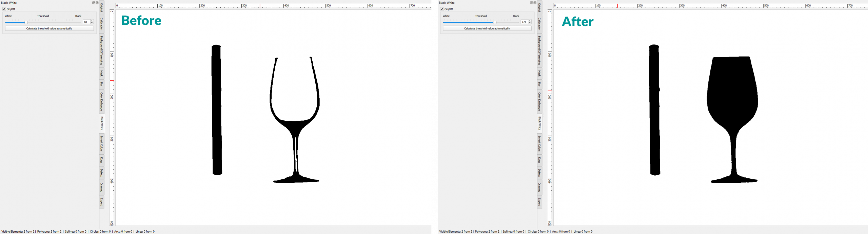868x234 pixels.
Task: Increase threshold value 68 with up arrow
Action: (x=92, y=21)
